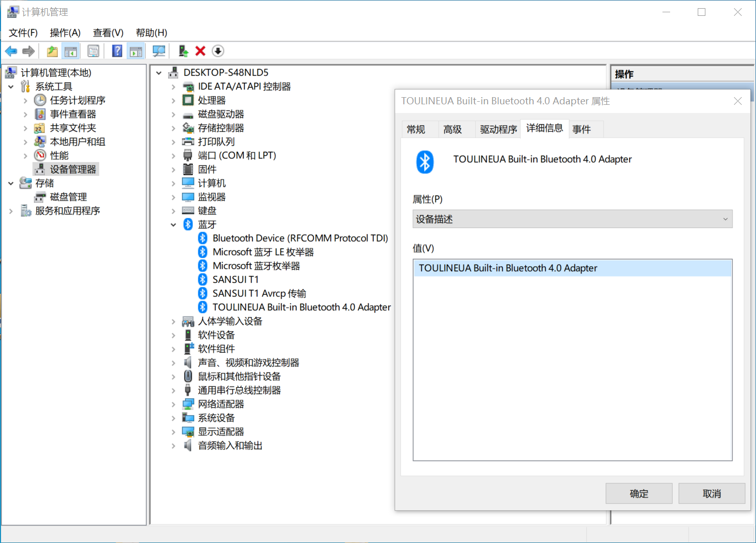Click the 取消 button
This screenshot has height=543, width=756.
click(712, 493)
